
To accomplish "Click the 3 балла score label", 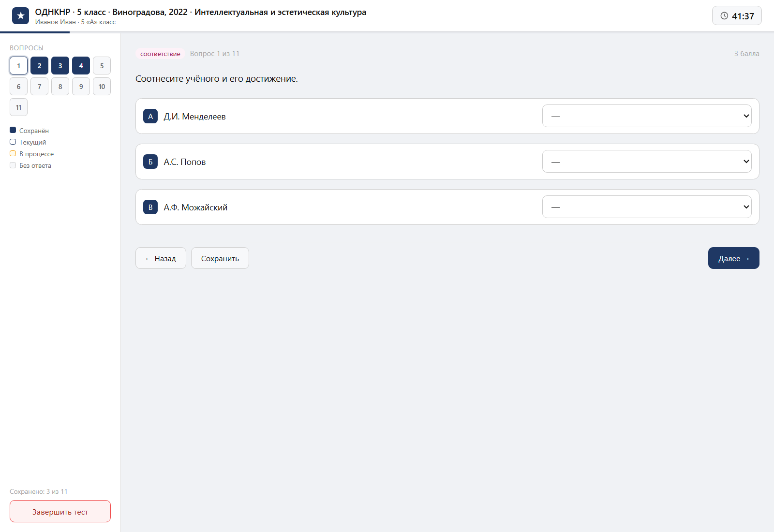I will (746, 54).
